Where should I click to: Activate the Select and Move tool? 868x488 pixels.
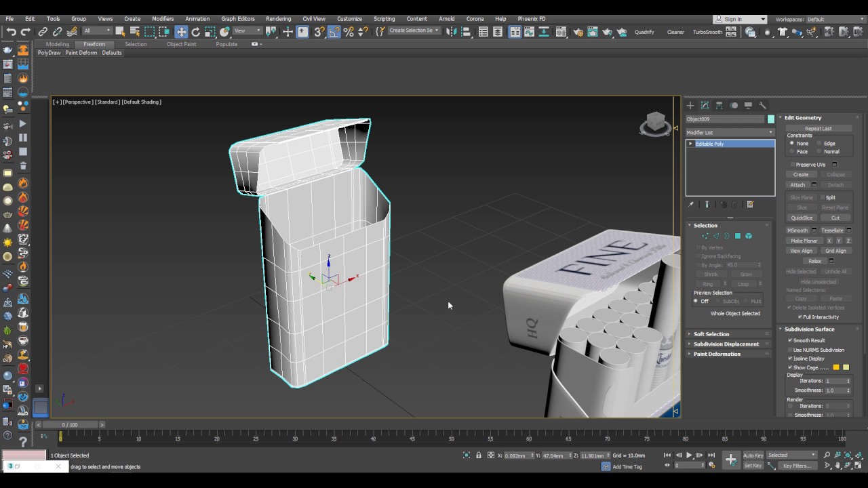click(181, 32)
